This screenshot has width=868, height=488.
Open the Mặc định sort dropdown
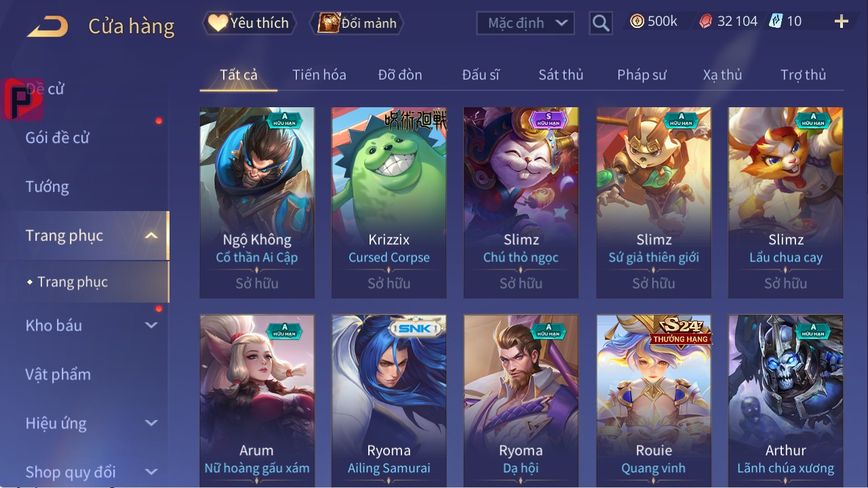tap(526, 23)
